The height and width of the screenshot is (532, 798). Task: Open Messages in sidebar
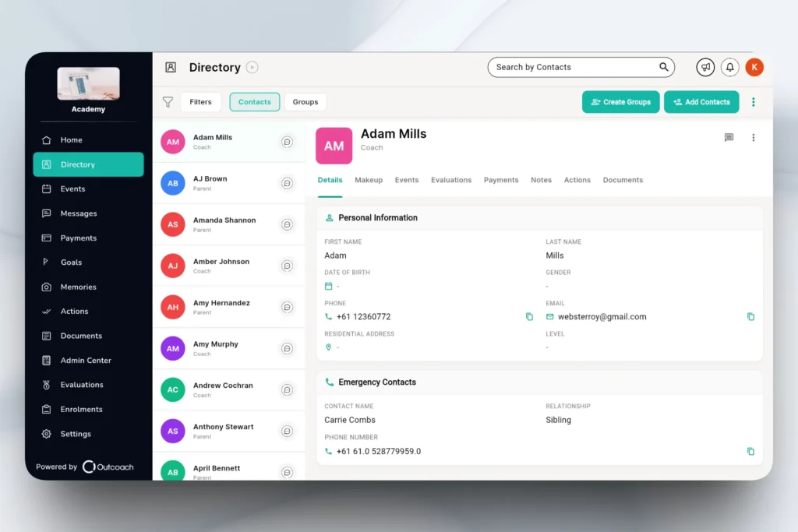89,213
